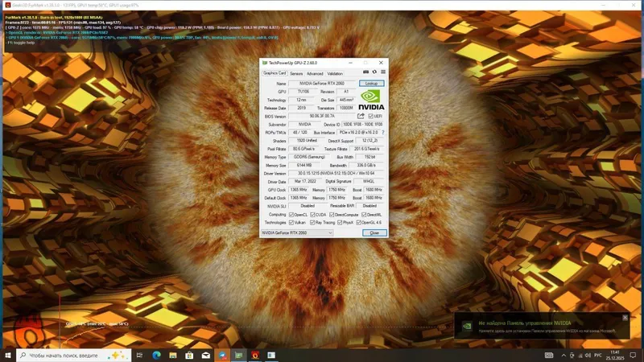Click the BIOS Version field

[x=322, y=116]
